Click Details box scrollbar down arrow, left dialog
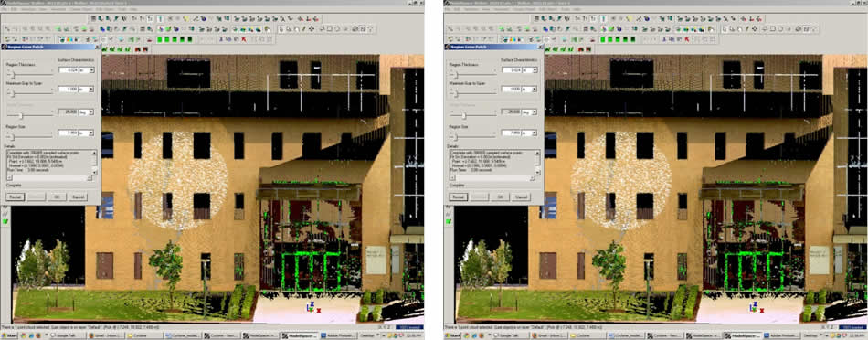868x340 pixels. coord(95,173)
